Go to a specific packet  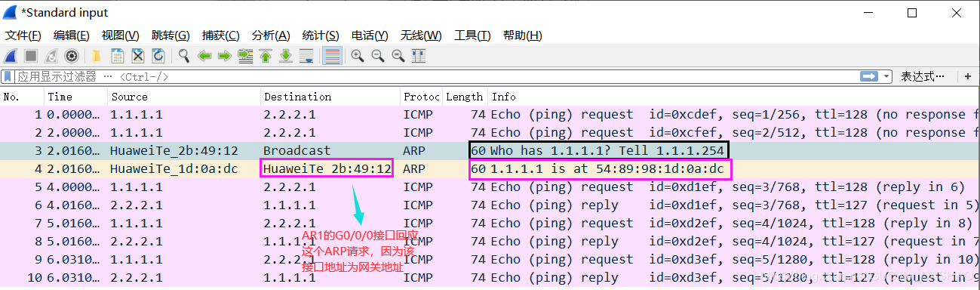coord(244,56)
